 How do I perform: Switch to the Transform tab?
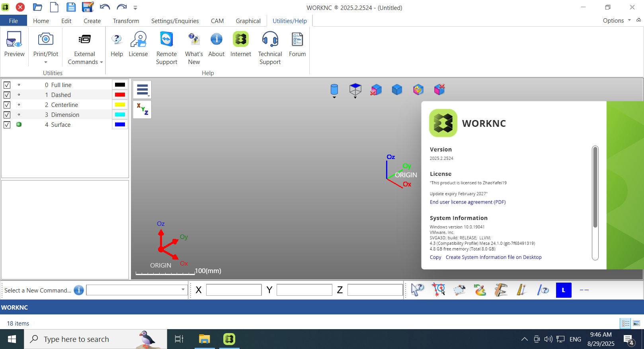point(126,21)
